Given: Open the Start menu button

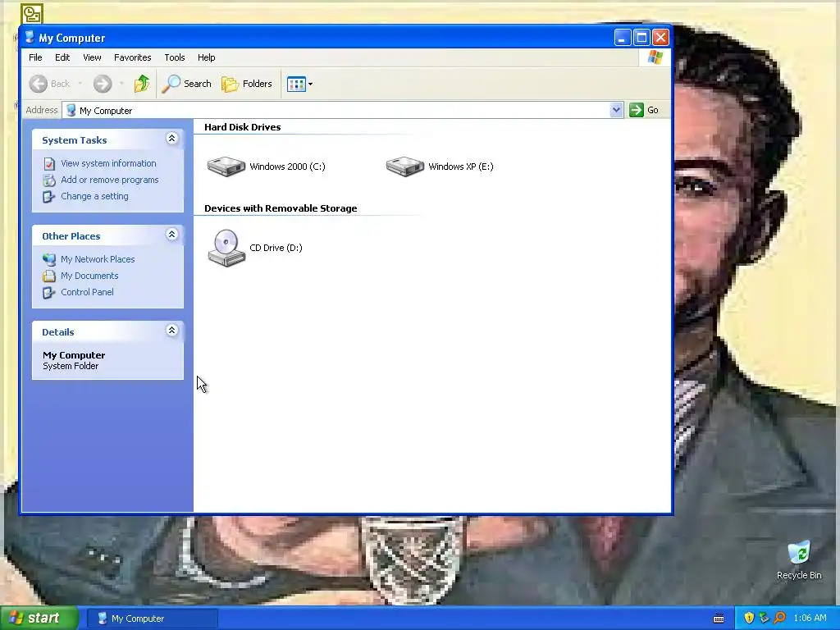Looking at the screenshot, I should pyautogui.click(x=39, y=619).
